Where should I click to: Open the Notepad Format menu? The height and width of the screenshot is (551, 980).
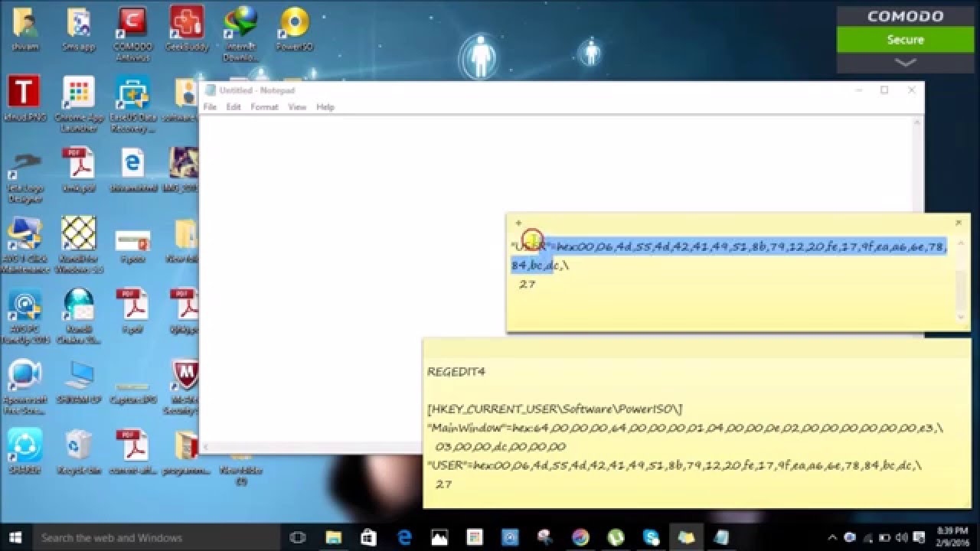point(264,107)
